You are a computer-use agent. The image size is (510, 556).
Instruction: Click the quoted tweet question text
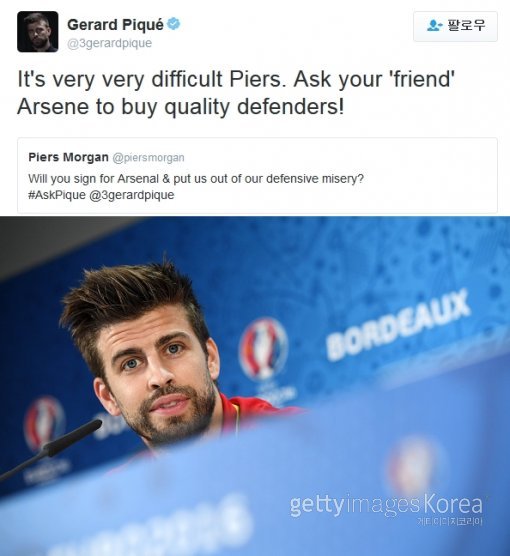[x=196, y=179]
